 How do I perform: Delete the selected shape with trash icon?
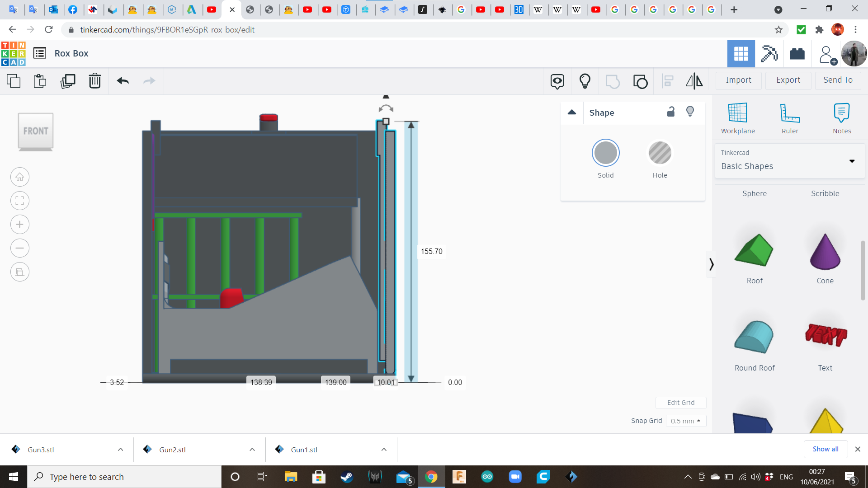(x=95, y=81)
